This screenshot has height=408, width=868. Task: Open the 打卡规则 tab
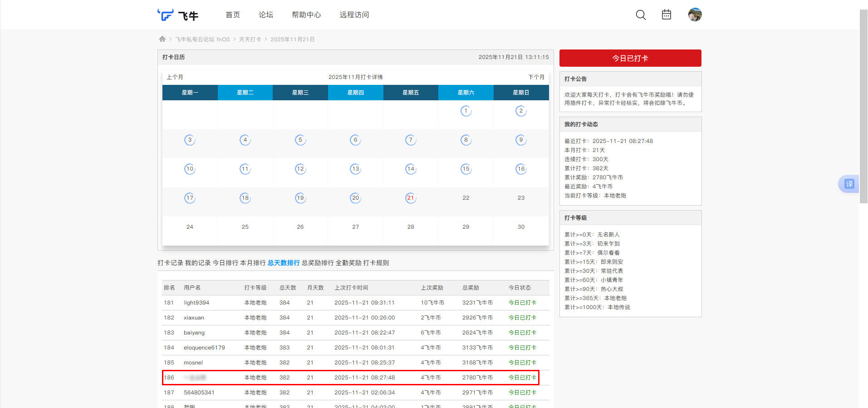(376, 263)
